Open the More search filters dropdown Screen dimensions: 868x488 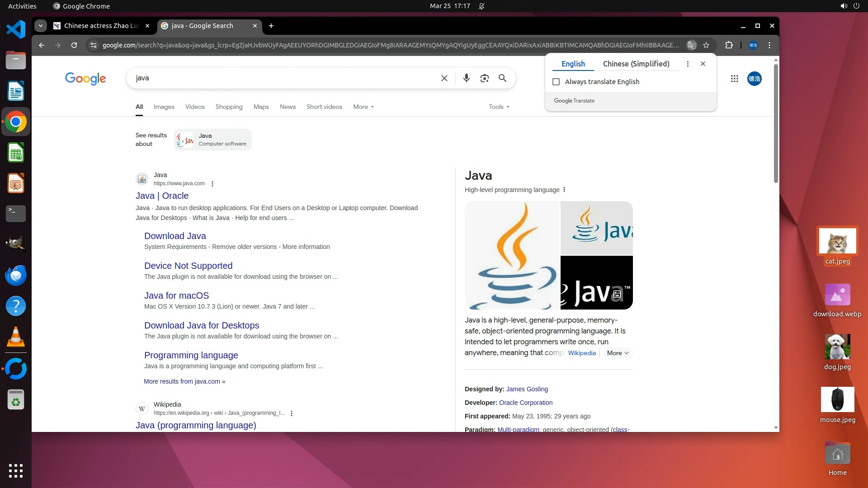(363, 107)
